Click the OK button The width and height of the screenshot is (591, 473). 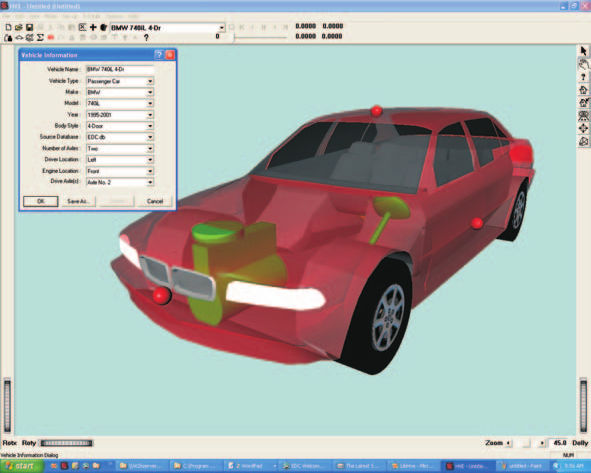click(x=41, y=201)
